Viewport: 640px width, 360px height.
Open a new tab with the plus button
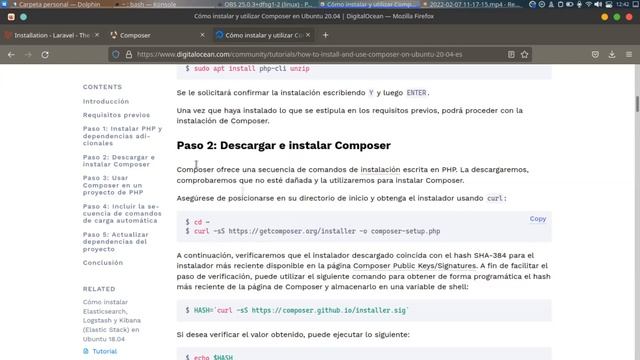coord(325,35)
